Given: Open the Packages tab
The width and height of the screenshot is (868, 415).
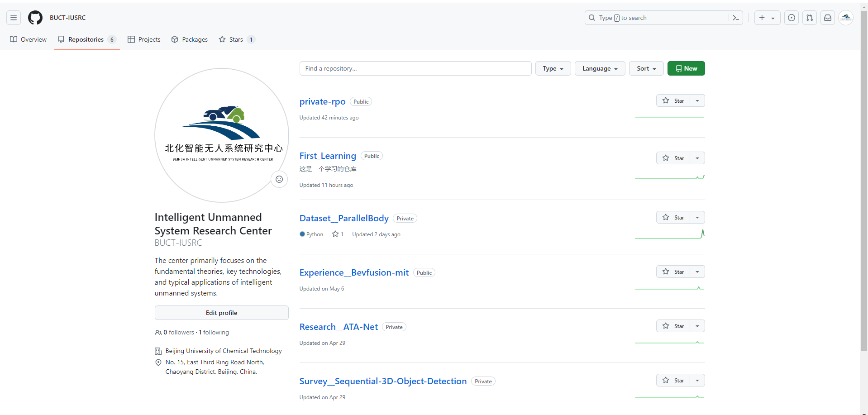Looking at the screenshot, I should (x=190, y=39).
